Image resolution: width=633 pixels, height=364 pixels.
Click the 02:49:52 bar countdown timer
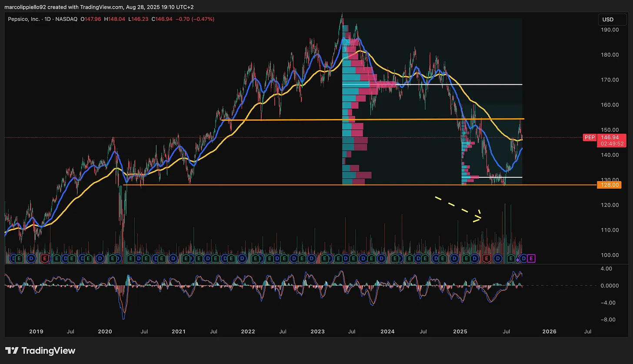tap(612, 143)
